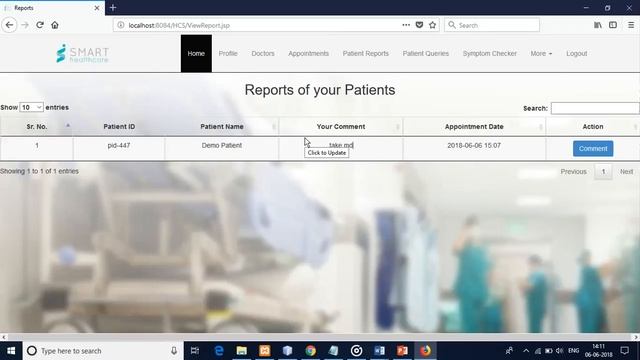Screen dimensions: 640x360
Task: Close the Reports tab
Action: tap(97, 8)
